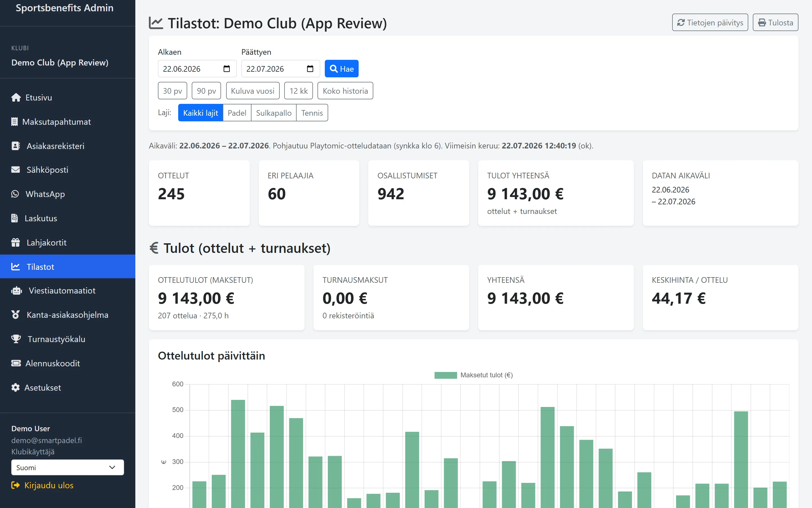Click the Alkaen date field

(x=197, y=69)
